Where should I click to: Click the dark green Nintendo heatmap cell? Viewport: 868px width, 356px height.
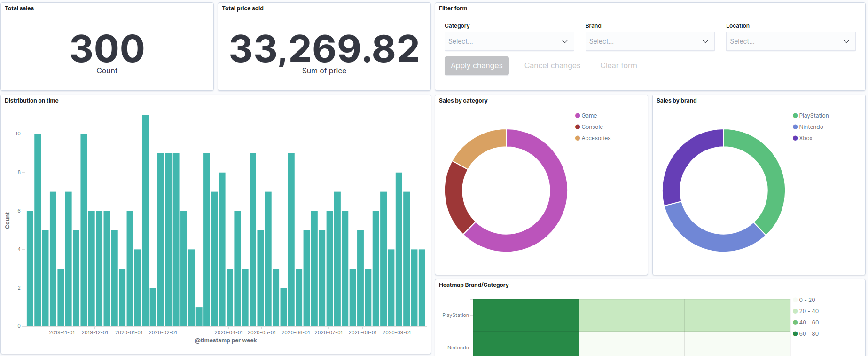[526, 344]
